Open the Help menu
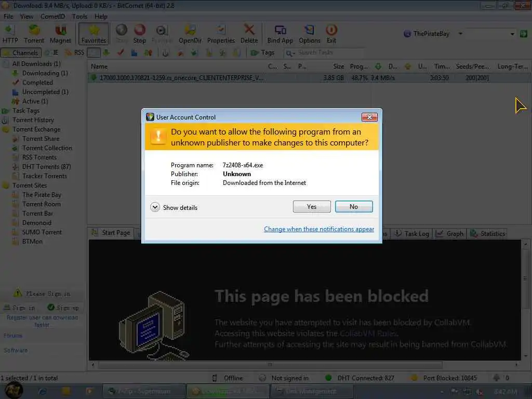The height and width of the screenshot is (399, 532). point(101,16)
